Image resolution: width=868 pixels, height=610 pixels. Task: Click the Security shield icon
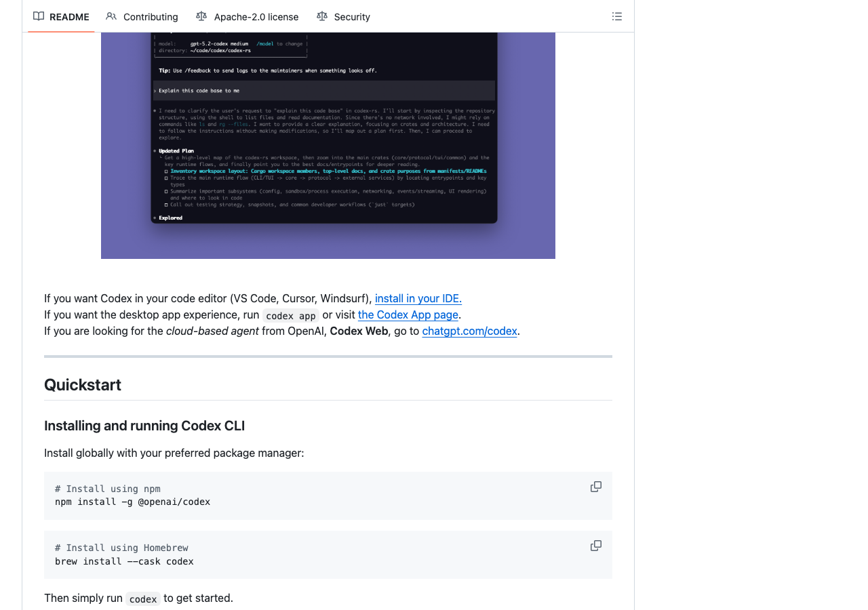pos(321,16)
